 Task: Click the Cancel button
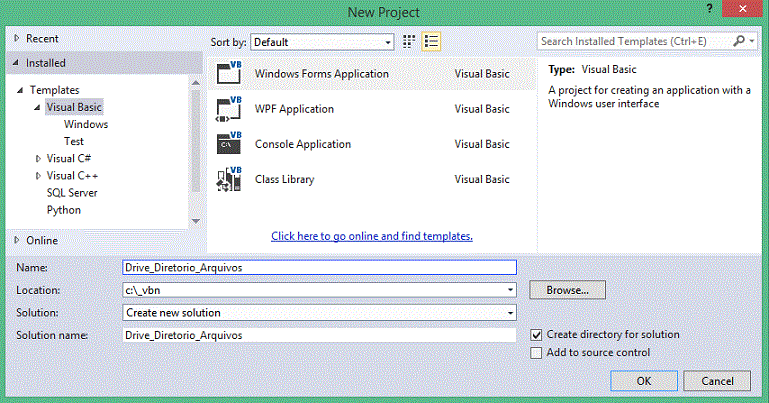point(717,381)
